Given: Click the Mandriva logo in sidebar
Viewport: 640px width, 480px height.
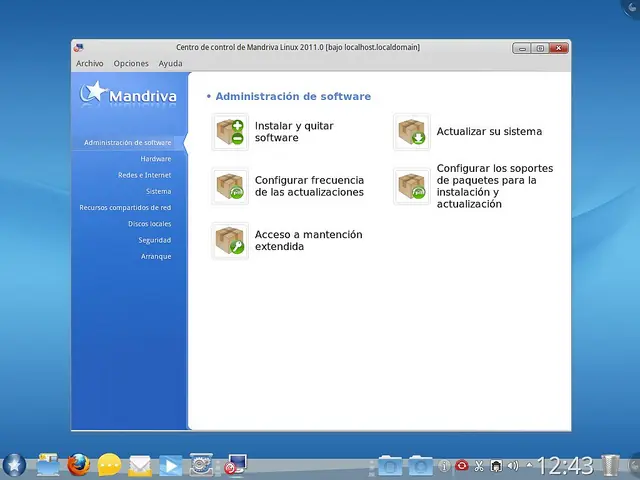Looking at the screenshot, I should click(128, 95).
